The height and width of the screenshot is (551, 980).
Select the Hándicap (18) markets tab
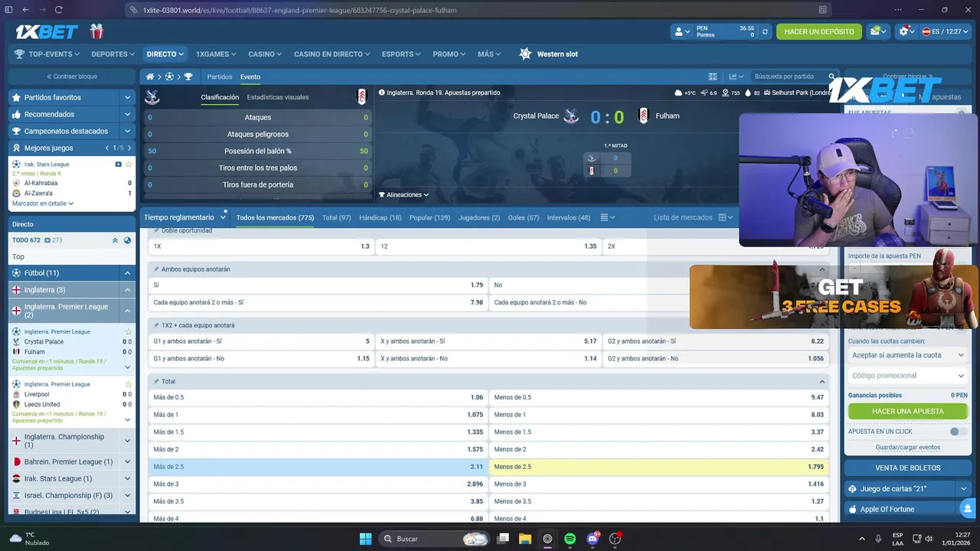coord(381,217)
